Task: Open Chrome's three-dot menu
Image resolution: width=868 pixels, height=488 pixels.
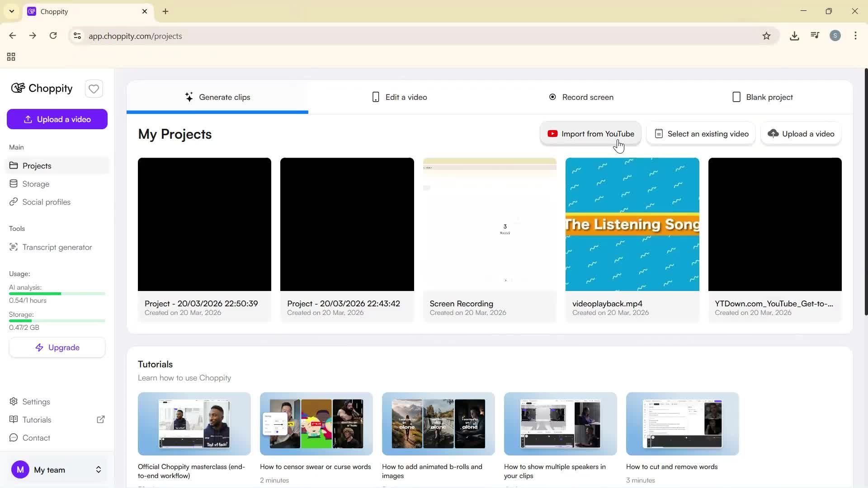Action: click(x=855, y=36)
